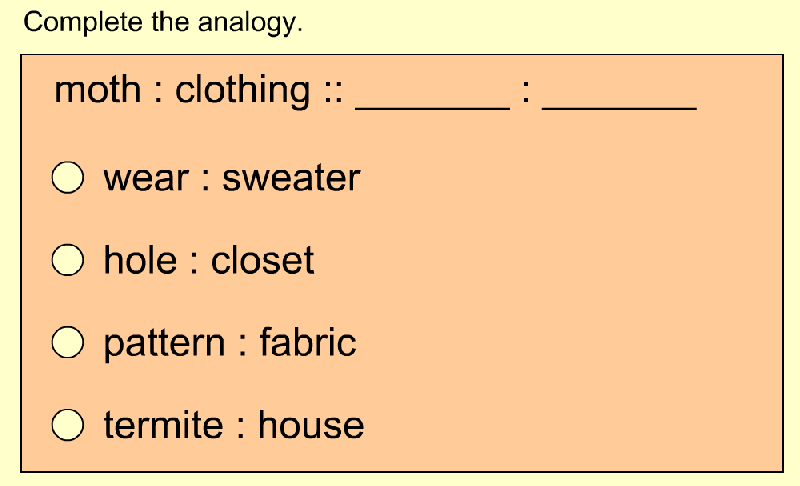Click the colon between the two blanks
Image resolution: width=800 pixels, height=486 pixels.
point(526,92)
